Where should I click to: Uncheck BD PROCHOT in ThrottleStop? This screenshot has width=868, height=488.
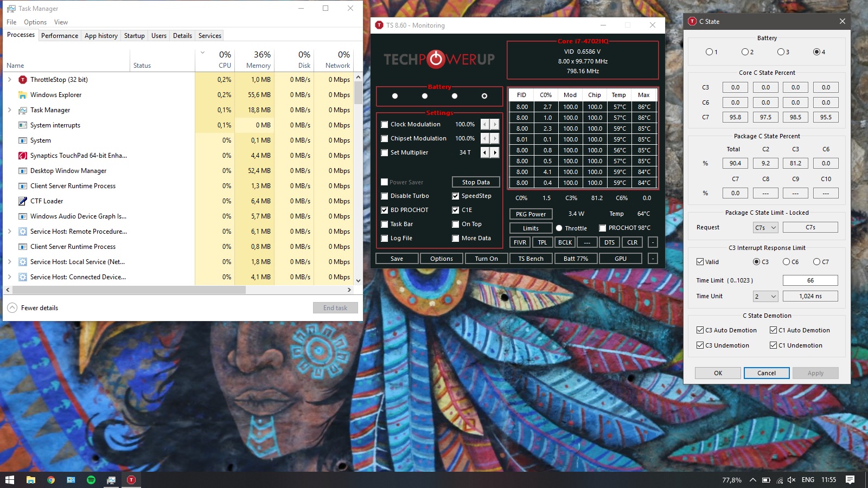pyautogui.click(x=385, y=210)
